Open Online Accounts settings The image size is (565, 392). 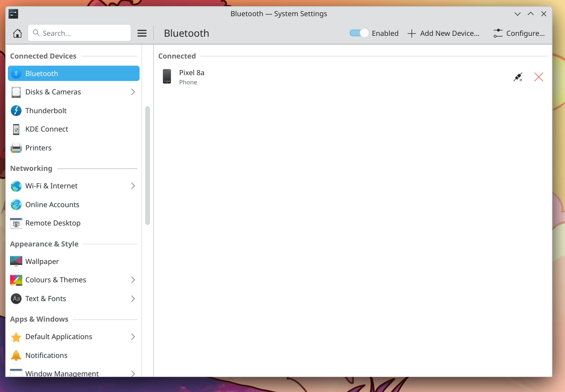52,205
